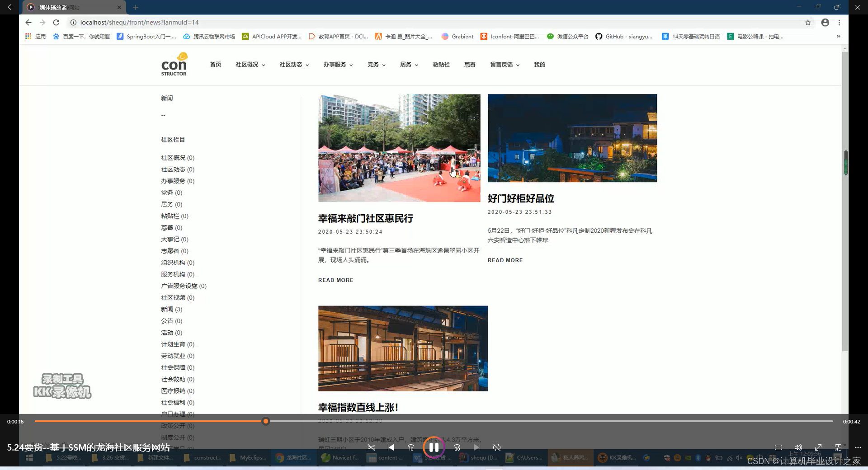Click browser back arrow
The height and width of the screenshot is (470, 868).
(28, 22)
